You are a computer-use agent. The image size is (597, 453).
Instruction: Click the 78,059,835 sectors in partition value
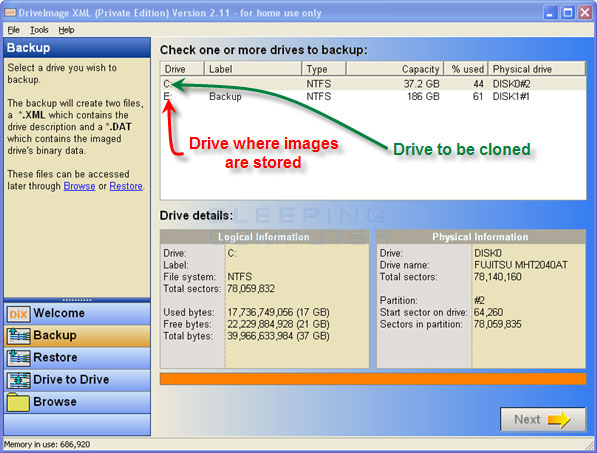pyautogui.click(x=497, y=324)
